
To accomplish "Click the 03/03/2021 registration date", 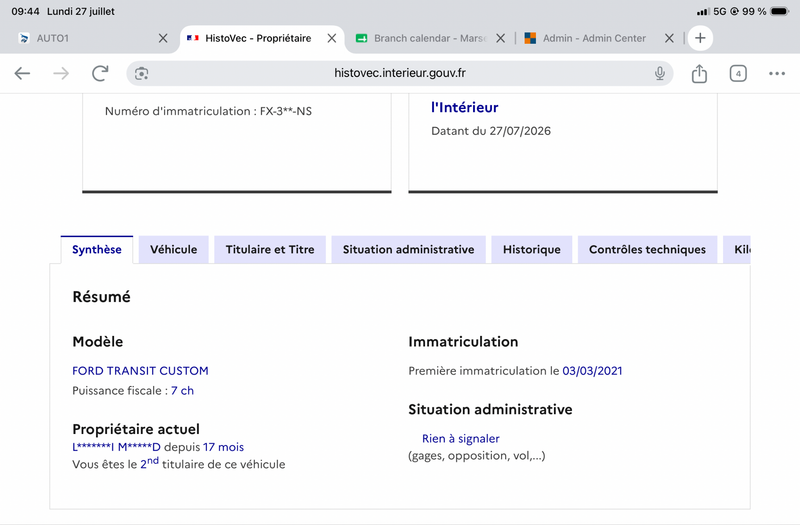I will [x=592, y=371].
